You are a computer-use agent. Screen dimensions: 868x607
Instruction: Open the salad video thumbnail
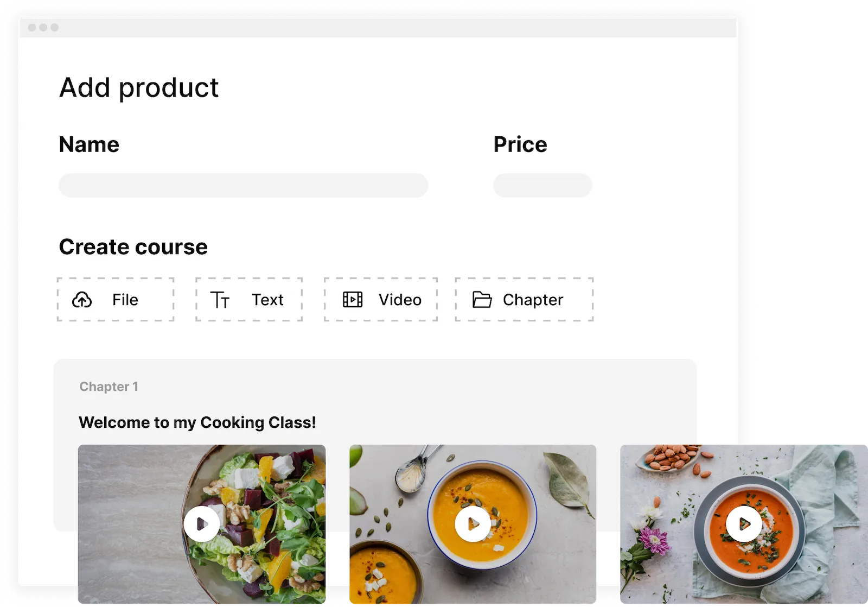(201, 523)
